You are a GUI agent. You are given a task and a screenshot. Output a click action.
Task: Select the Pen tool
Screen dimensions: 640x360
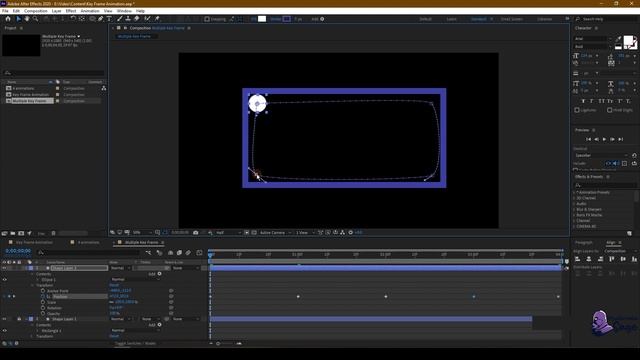pos(100,19)
